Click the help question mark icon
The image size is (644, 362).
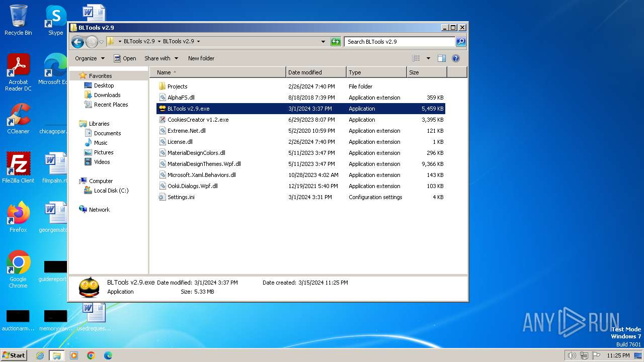456,58
